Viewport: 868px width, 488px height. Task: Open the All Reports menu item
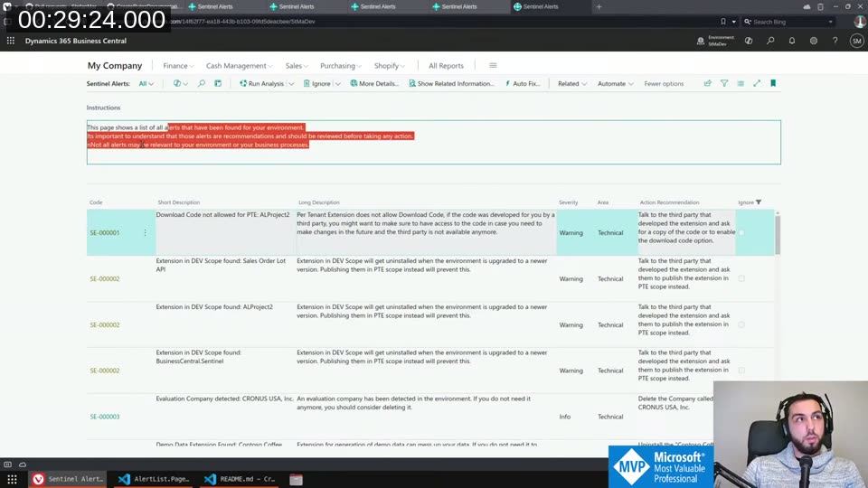click(446, 66)
